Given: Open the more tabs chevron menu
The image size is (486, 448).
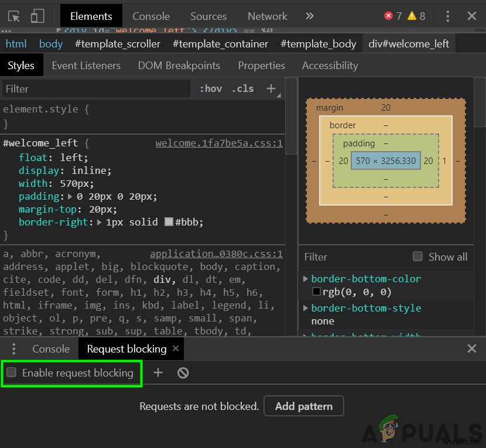Looking at the screenshot, I should pos(310,16).
